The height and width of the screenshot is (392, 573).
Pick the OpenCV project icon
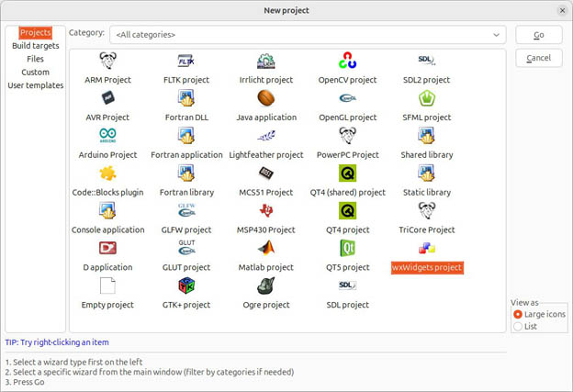coord(347,61)
